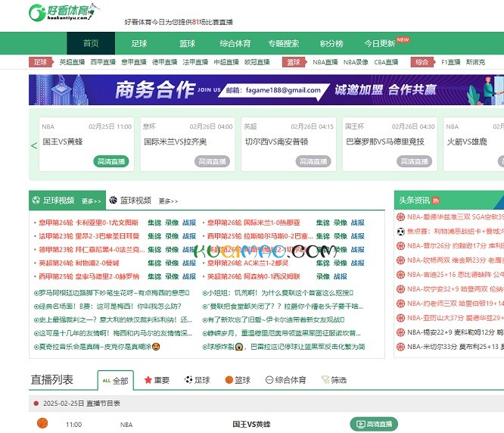The image size is (504, 433).
Task: Click the basketball icon beside 篮球视频
Action: click(113, 200)
